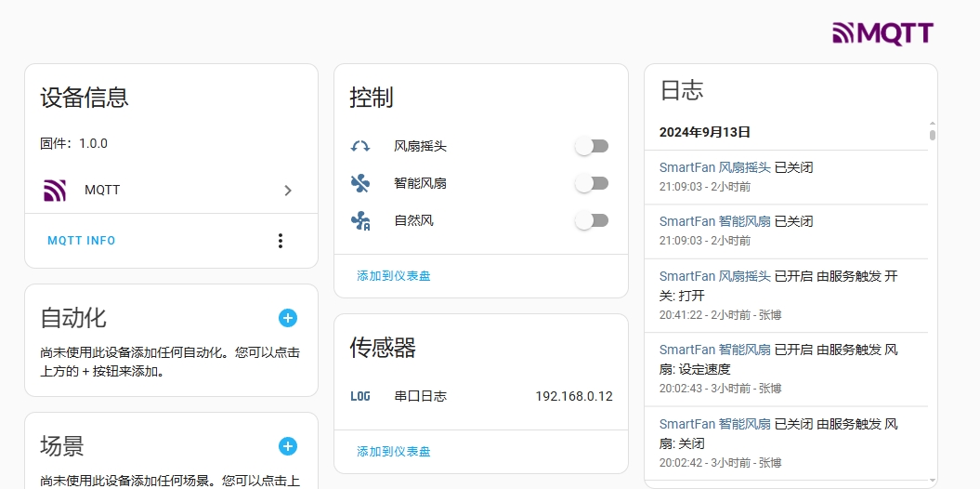Turn on the 智能风扇 switch
The image size is (980, 489).
(x=592, y=183)
